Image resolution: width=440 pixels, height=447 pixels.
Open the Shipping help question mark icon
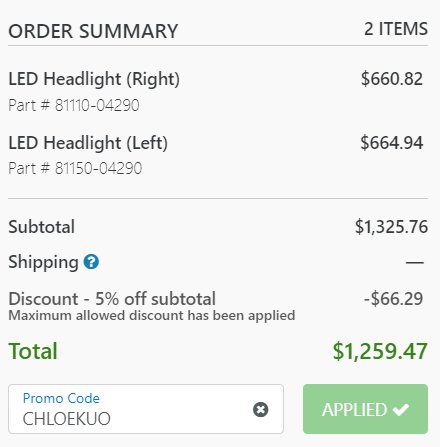click(91, 262)
